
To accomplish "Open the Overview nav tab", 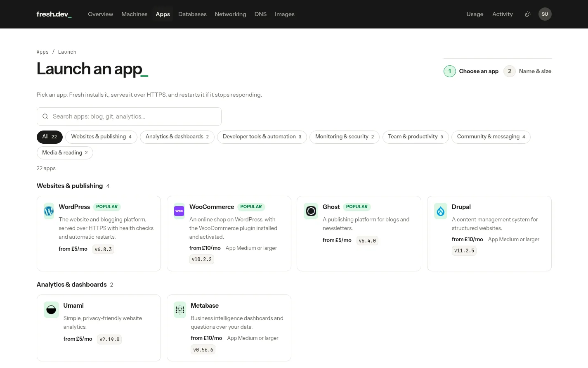I will tap(100, 14).
